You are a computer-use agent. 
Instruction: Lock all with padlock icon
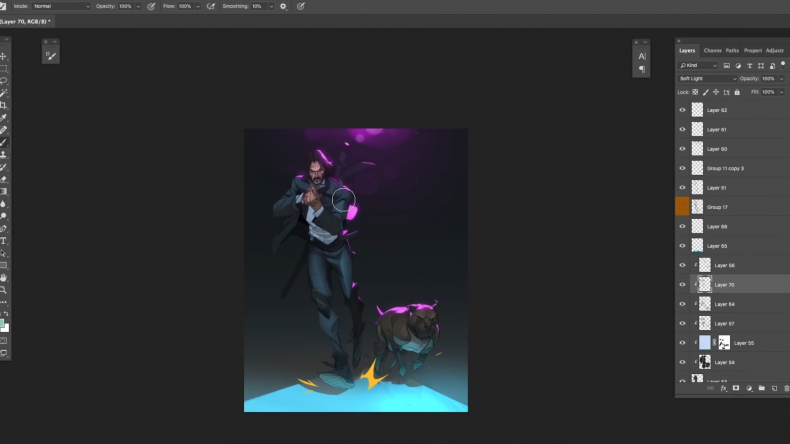point(737,92)
